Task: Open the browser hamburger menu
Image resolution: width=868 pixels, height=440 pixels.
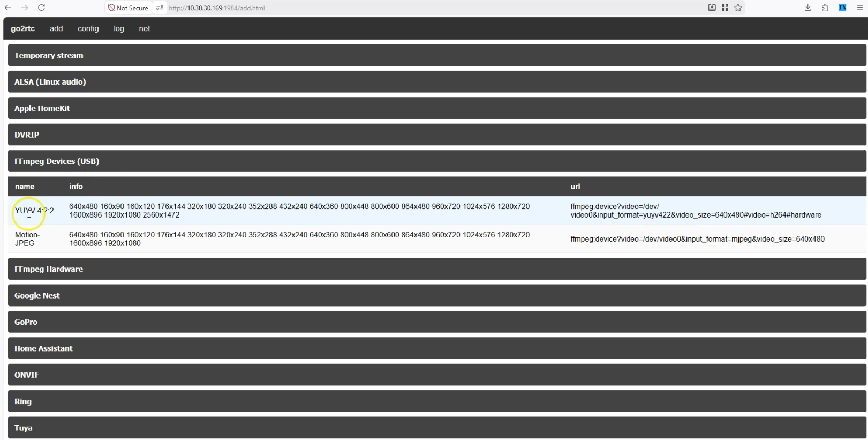Action: pyautogui.click(x=859, y=8)
